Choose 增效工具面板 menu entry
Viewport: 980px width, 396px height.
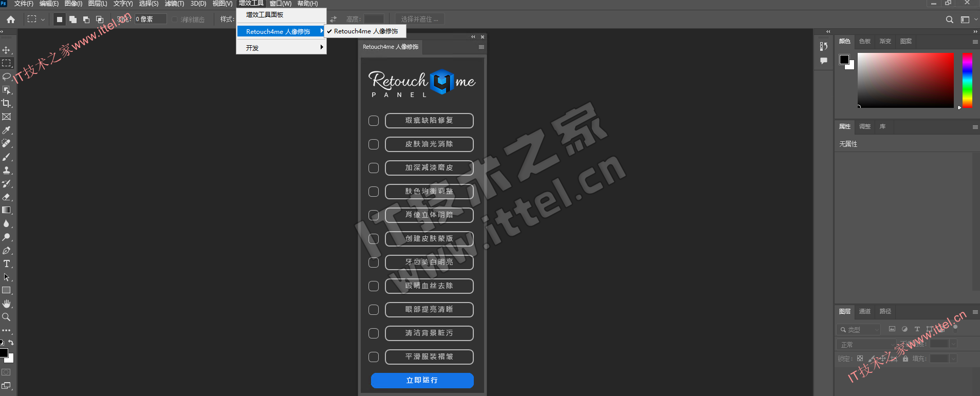coord(282,15)
